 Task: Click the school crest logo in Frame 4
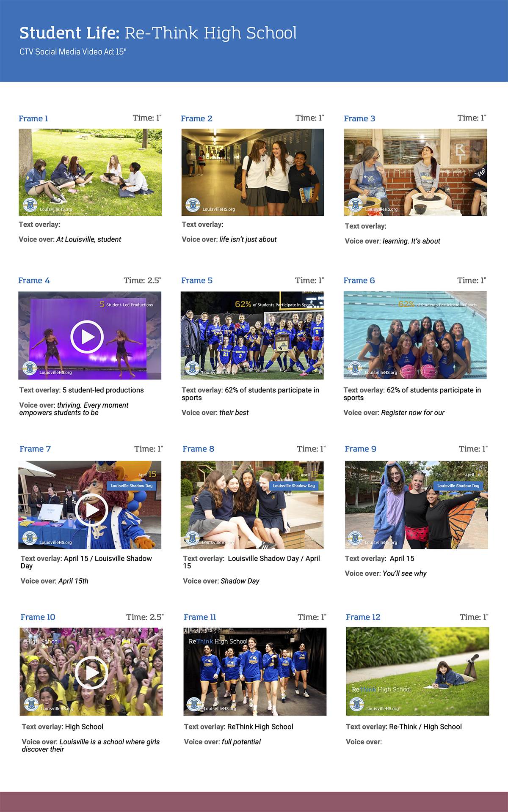point(30,369)
